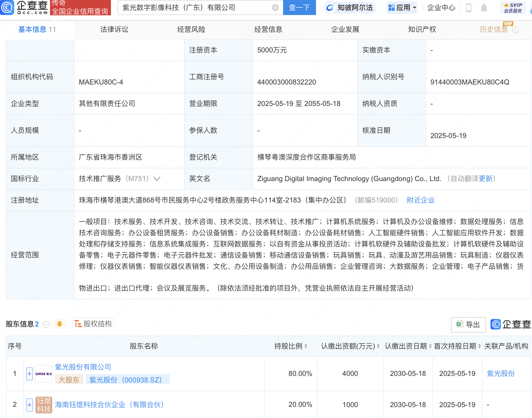Open the notification bell in header
The image size is (532, 418).
[x=484, y=8]
